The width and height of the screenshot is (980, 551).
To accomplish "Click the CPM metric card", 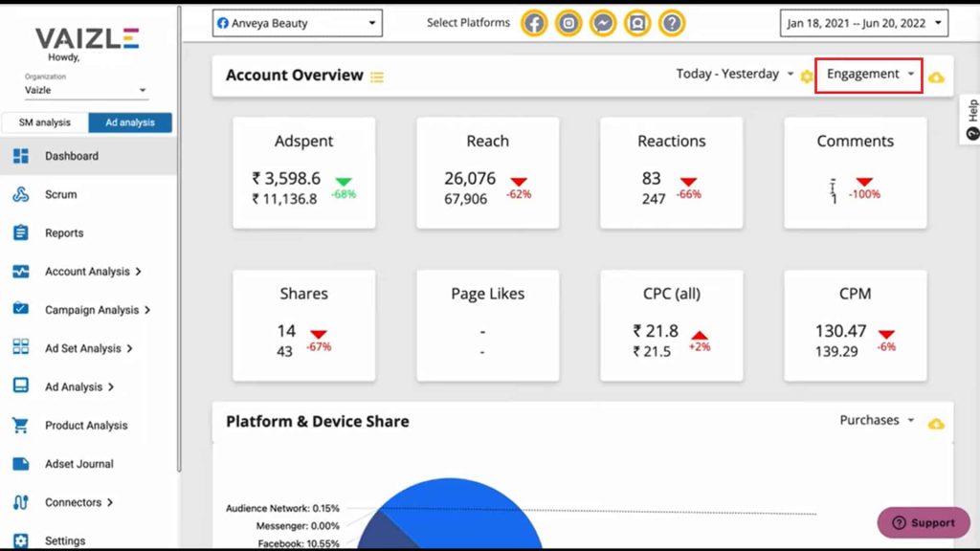I will point(856,325).
